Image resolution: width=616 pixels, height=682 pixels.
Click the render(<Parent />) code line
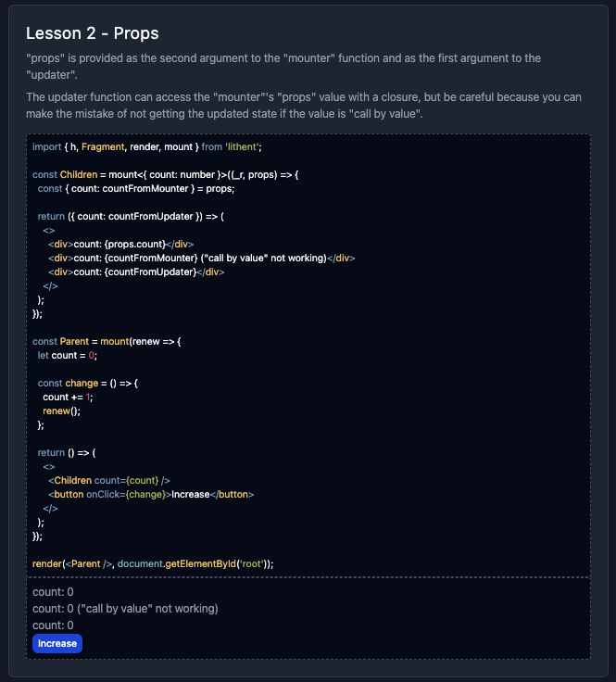(153, 564)
